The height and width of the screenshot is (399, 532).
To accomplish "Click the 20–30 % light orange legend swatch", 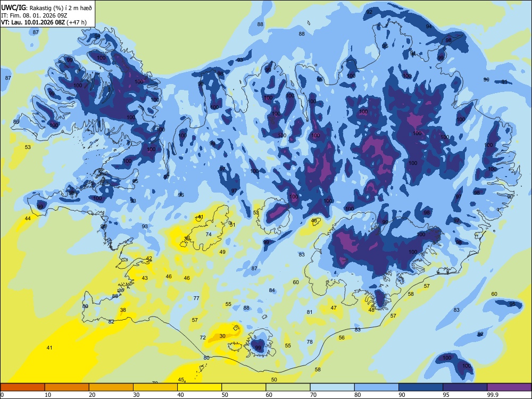I will pyautogui.click(x=111, y=387).
